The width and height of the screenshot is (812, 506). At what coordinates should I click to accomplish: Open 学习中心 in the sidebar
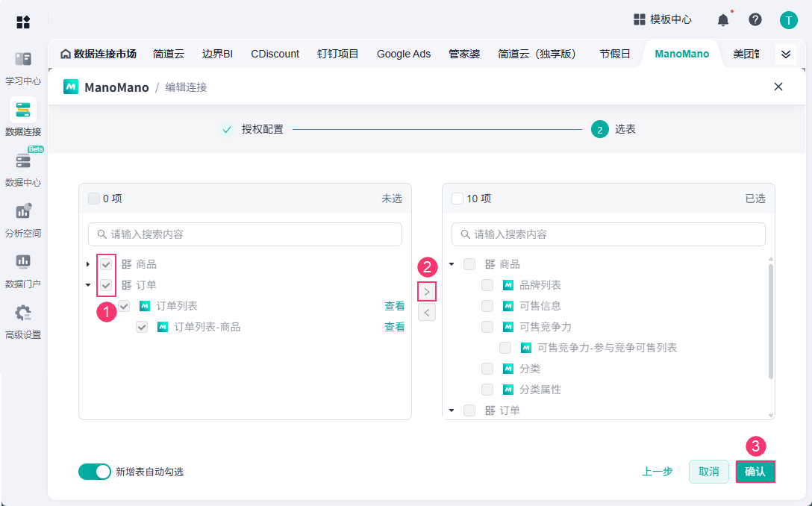pyautogui.click(x=23, y=67)
